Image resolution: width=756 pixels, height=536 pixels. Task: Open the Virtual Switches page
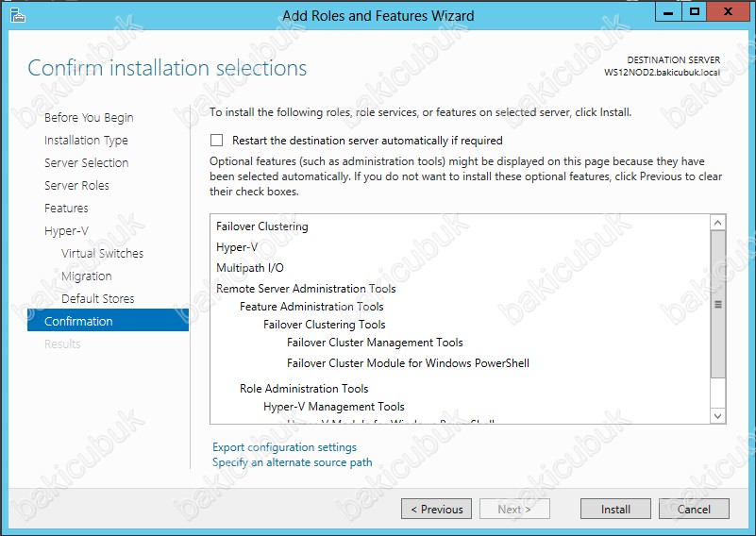102,254
